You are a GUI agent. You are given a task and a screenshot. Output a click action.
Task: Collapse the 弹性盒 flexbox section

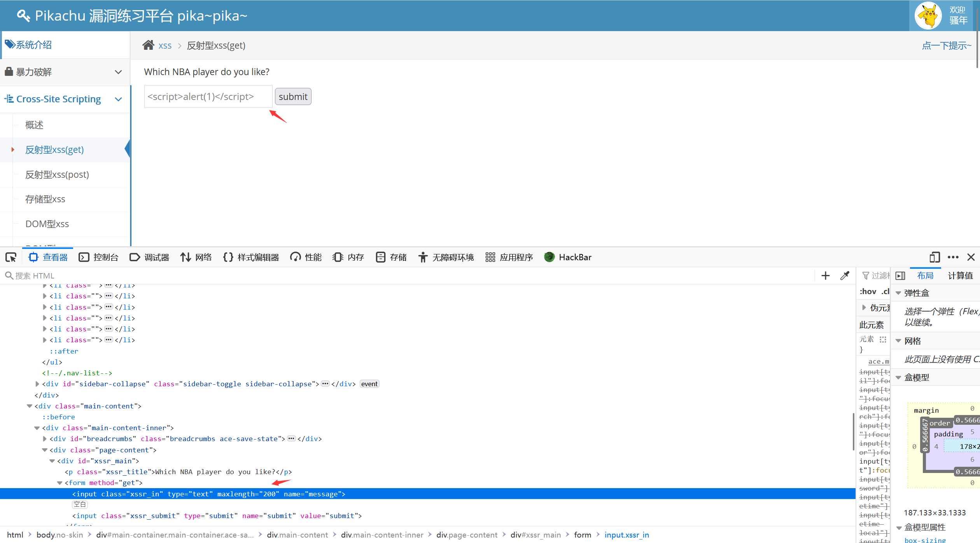coord(898,293)
